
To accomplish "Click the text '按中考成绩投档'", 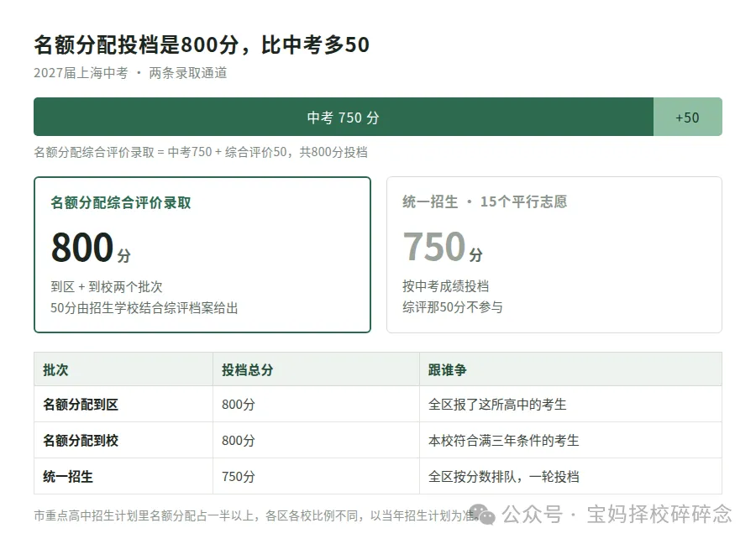I will [x=445, y=286].
